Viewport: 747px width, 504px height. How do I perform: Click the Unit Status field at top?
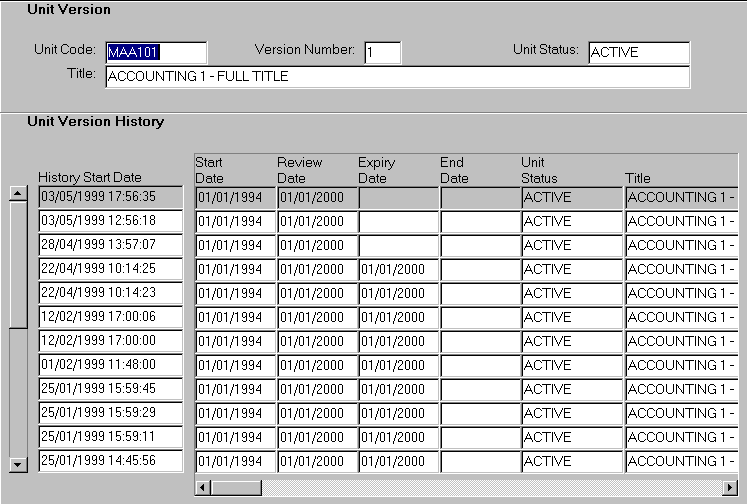(638, 52)
